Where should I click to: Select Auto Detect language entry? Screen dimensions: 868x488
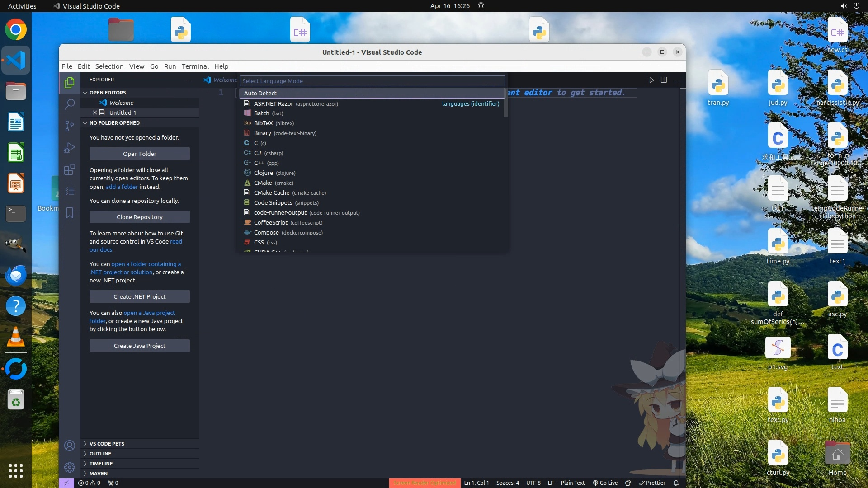[x=260, y=93]
